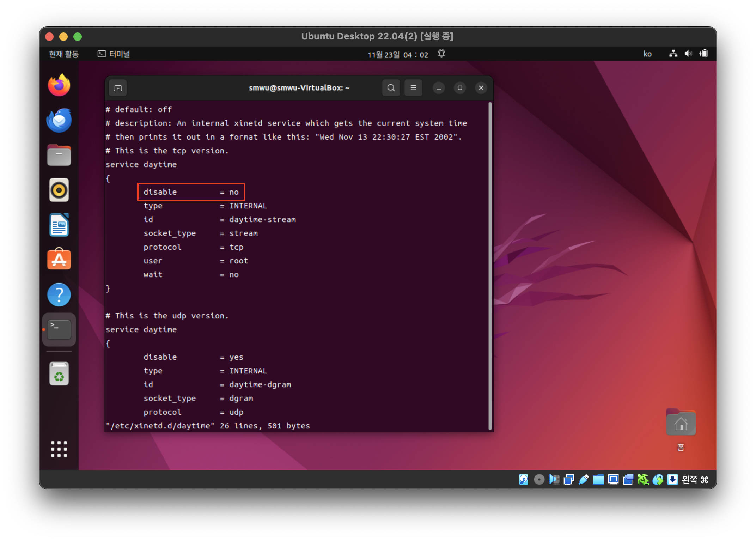Click the terminal title smwu@smwu-VirtualBox: ~

[x=299, y=88]
